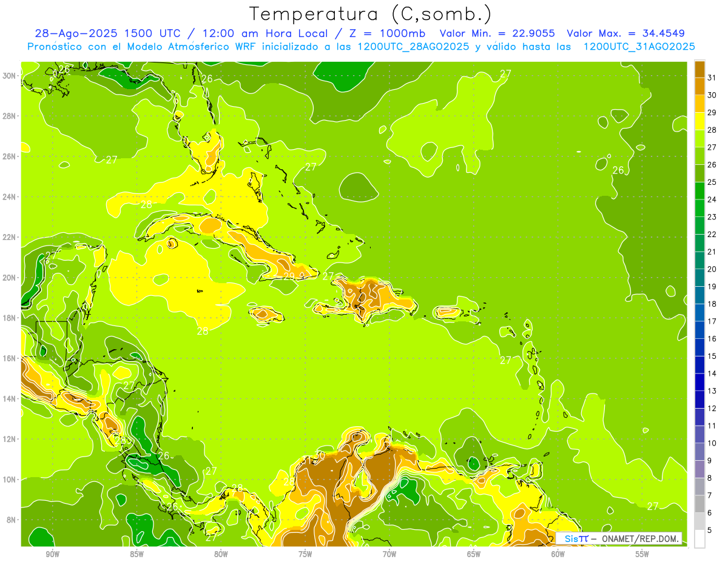Click the 16N latitude axis label
Screen dimensions: 728x562
[10, 358]
